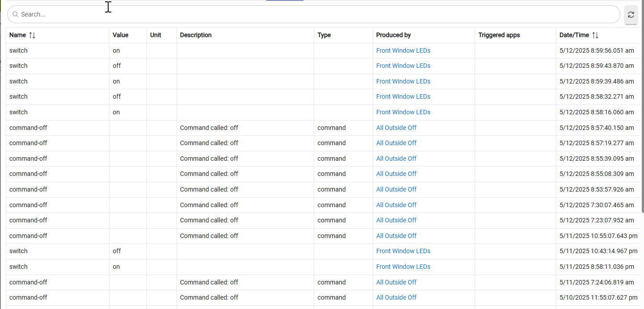
Task: Select the timestamp 5/12/2025 8:53:57.926 am cell
Action: 596,189
